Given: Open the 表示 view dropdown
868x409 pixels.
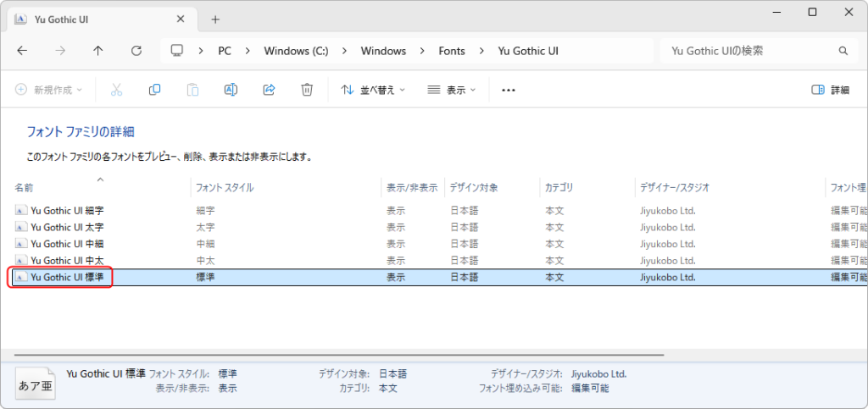Looking at the screenshot, I should [452, 90].
